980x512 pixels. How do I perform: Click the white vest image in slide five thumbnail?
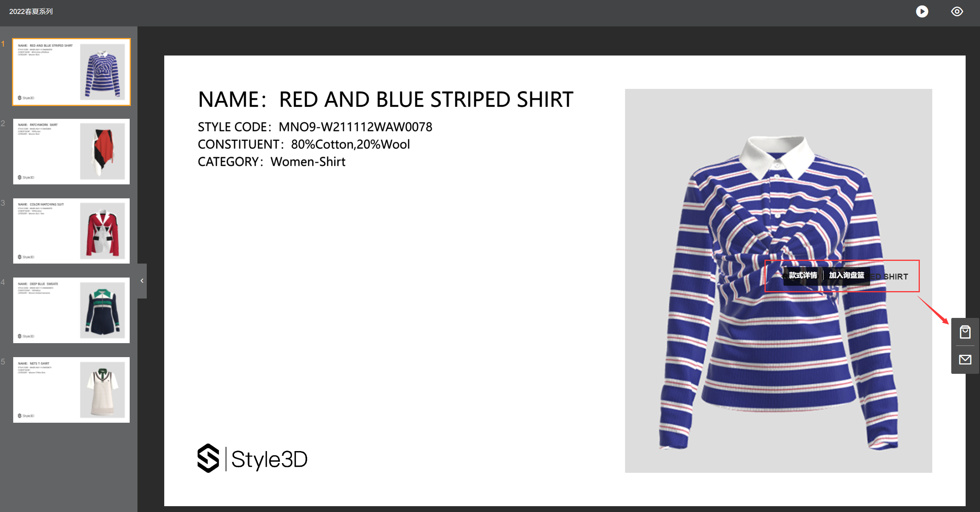coord(103,390)
